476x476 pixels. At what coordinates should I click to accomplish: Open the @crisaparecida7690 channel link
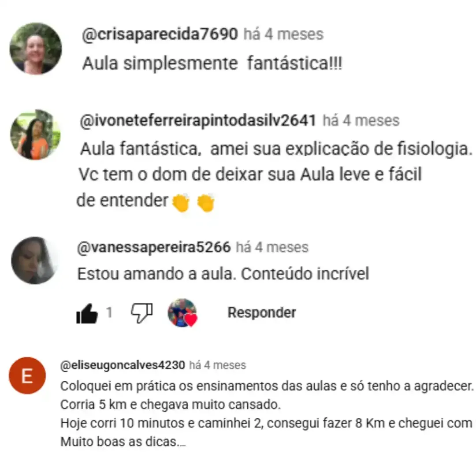click(160, 34)
